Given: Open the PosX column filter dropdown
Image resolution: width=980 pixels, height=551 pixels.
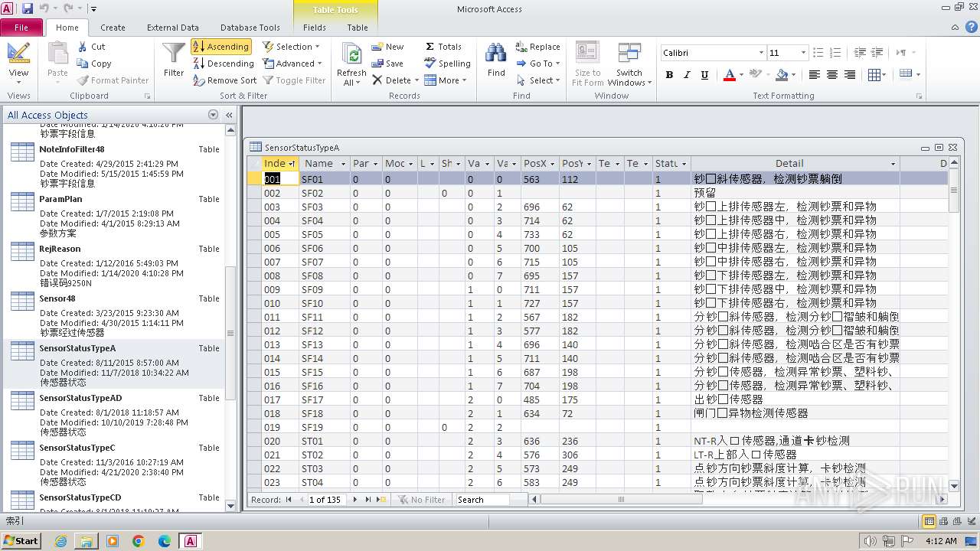Looking at the screenshot, I should (x=553, y=164).
